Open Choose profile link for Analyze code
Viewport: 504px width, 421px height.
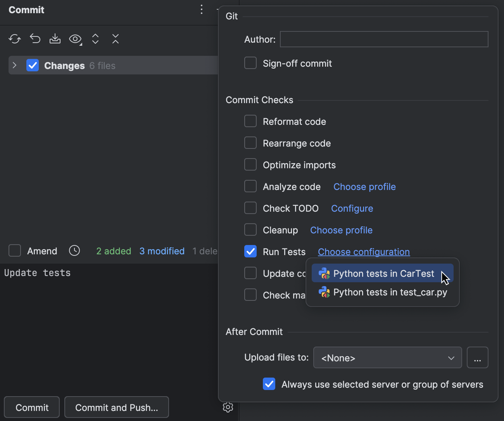pyautogui.click(x=364, y=186)
